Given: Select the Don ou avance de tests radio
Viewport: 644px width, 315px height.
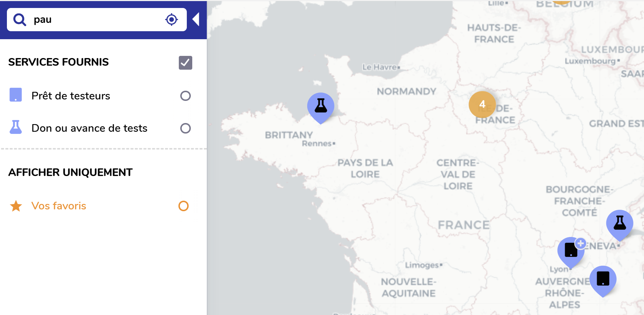Looking at the screenshot, I should 185,128.
